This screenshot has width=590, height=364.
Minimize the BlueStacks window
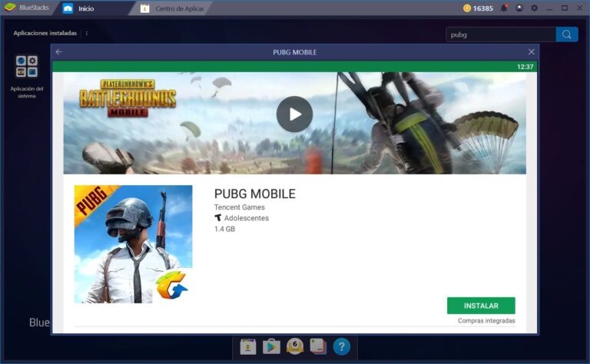tap(550, 8)
